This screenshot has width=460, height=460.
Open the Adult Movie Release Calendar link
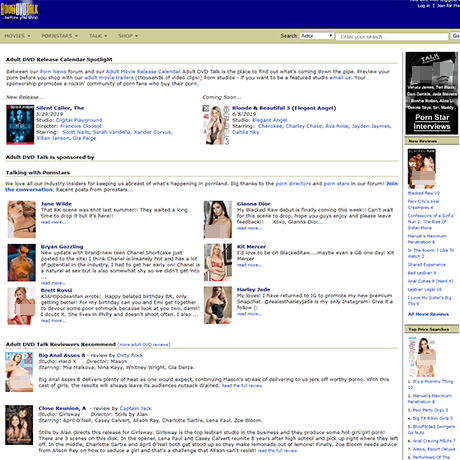[x=143, y=72]
